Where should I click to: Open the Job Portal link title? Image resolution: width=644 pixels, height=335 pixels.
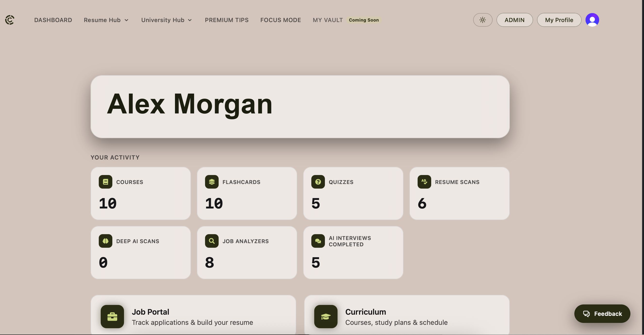(x=150, y=312)
